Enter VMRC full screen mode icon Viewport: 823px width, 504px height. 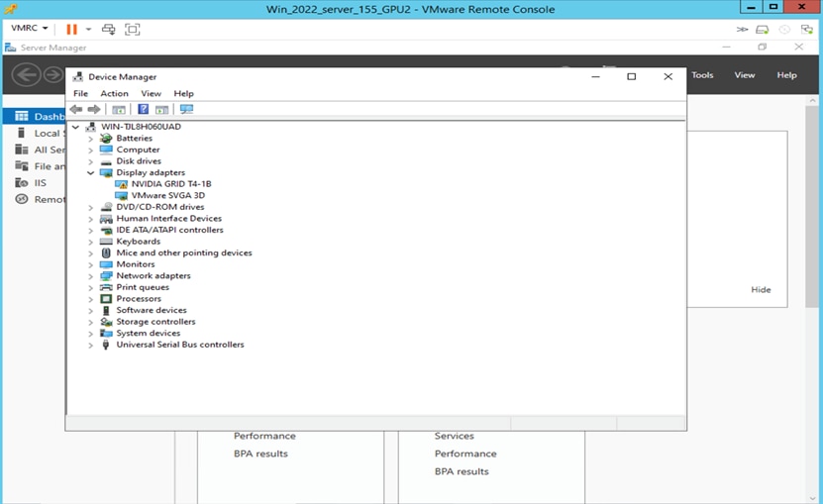pos(133,30)
